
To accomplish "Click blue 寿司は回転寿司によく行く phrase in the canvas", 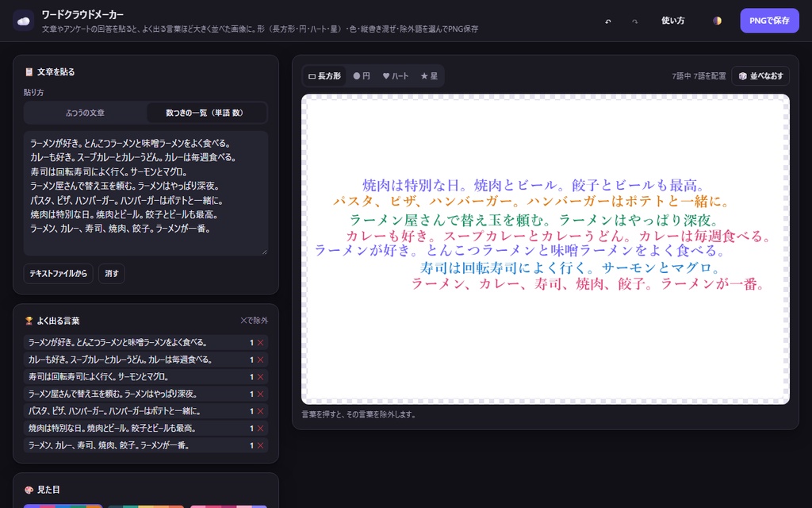I will point(570,268).
